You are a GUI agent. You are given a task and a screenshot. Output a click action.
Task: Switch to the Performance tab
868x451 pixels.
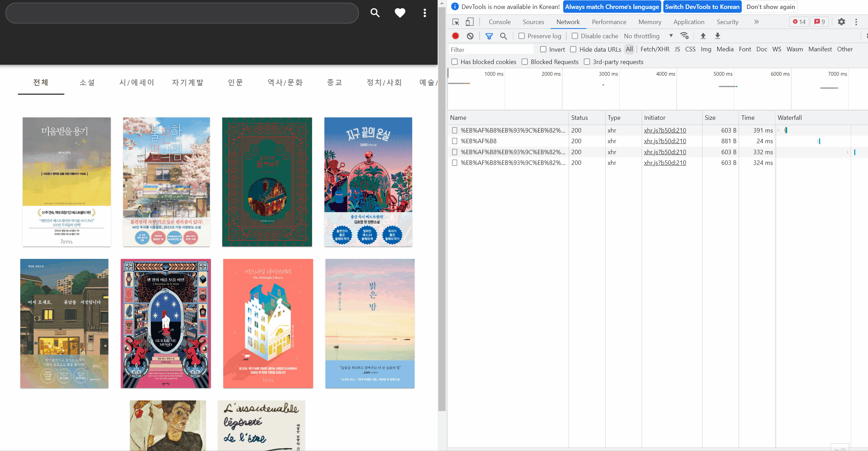[x=609, y=22]
